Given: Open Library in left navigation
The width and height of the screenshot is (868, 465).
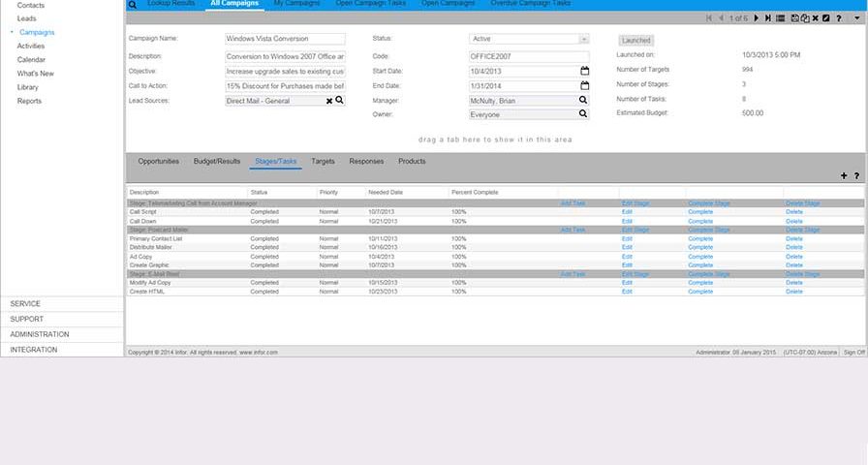Looking at the screenshot, I should [x=28, y=87].
